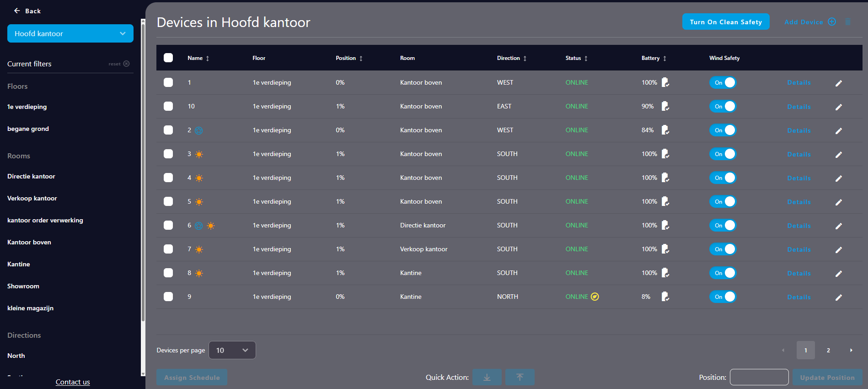Toggle Wind Safety for device 5
Image resolution: width=868 pixels, height=389 pixels.
(x=723, y=201)
